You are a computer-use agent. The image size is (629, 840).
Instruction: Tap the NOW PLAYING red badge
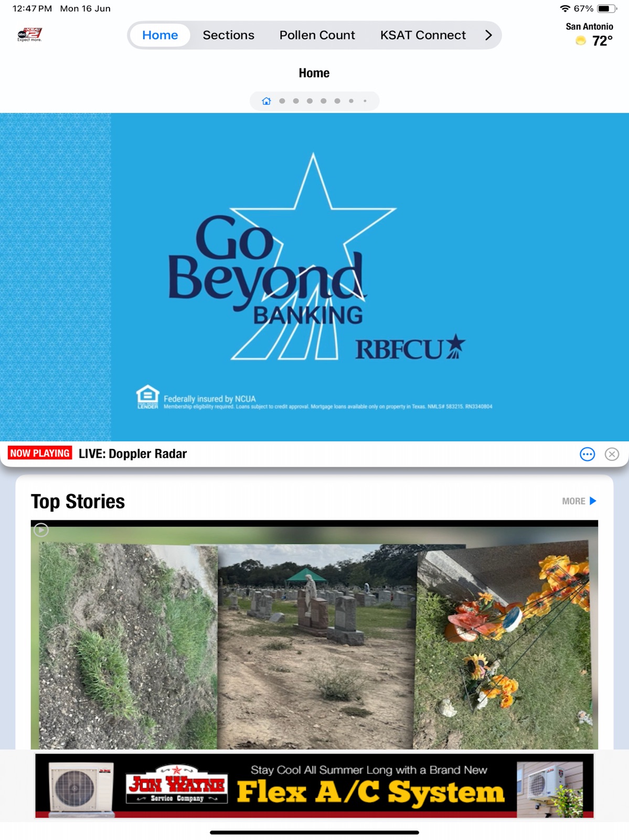[x=40, y=453]
